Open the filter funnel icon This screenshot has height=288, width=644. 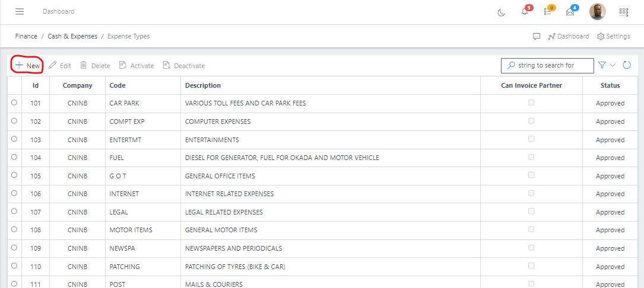[602, 65]
